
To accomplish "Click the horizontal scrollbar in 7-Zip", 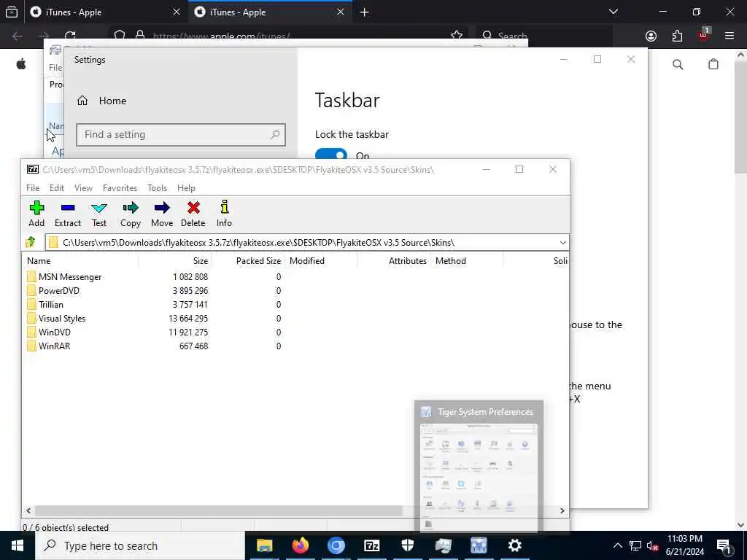I will 219,510.
